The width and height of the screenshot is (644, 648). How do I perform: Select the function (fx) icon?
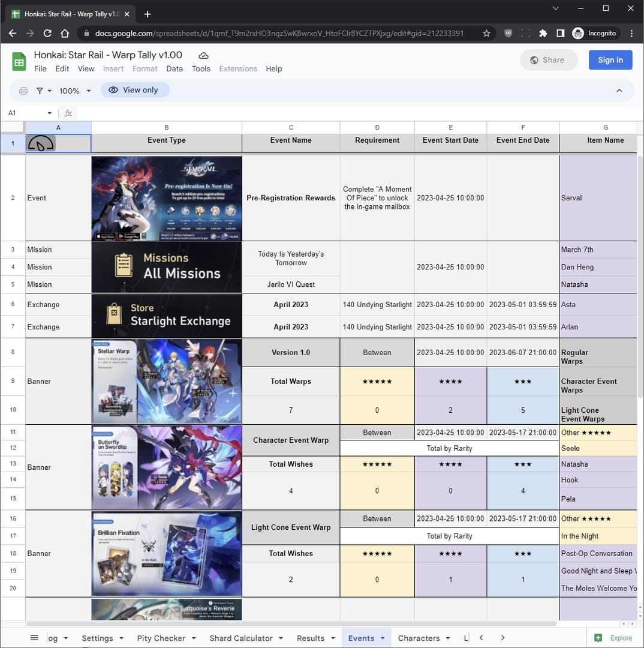[68, 113]
